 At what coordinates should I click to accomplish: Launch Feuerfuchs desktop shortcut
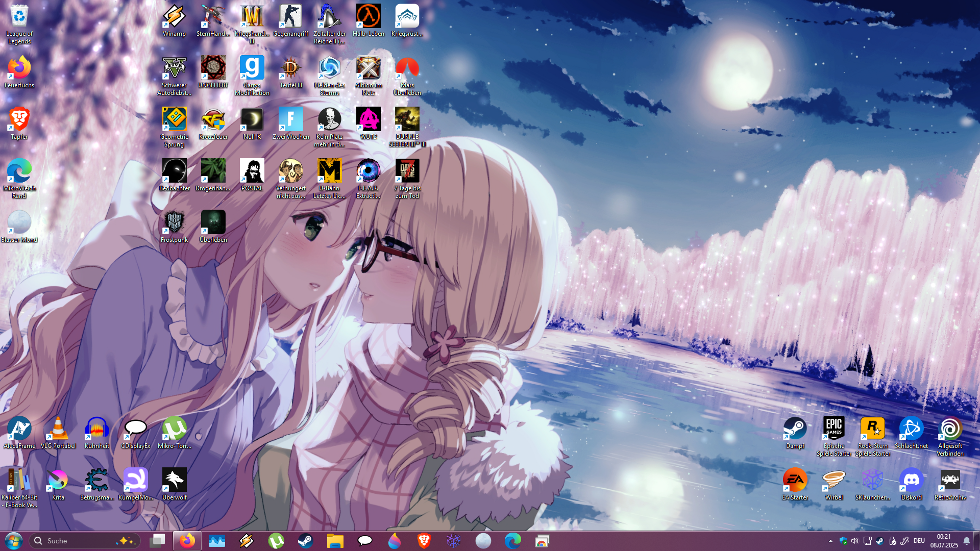(19, 72)
